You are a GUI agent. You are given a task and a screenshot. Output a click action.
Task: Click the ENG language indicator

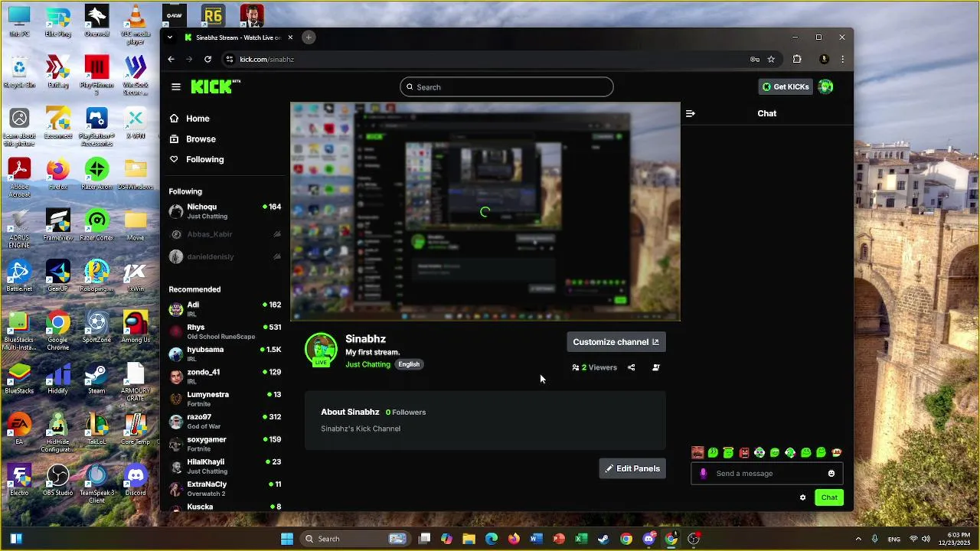click(x=893, y=539)
